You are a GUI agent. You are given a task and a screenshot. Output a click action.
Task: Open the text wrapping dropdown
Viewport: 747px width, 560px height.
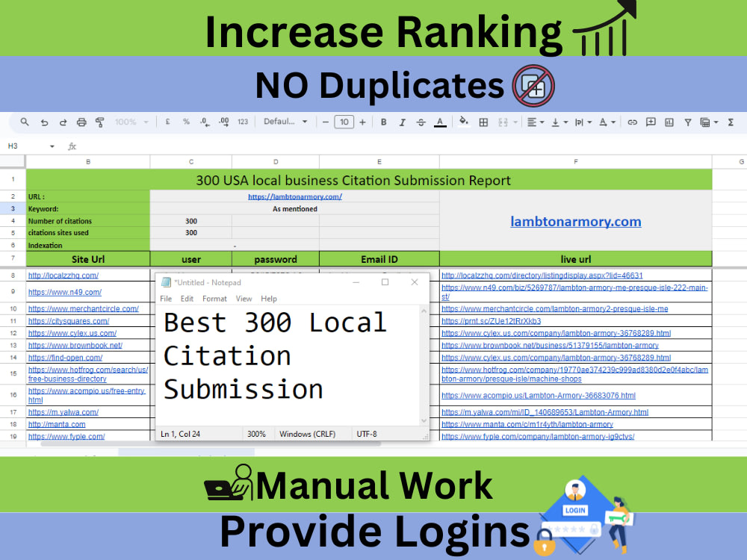(x=583, y=122)
